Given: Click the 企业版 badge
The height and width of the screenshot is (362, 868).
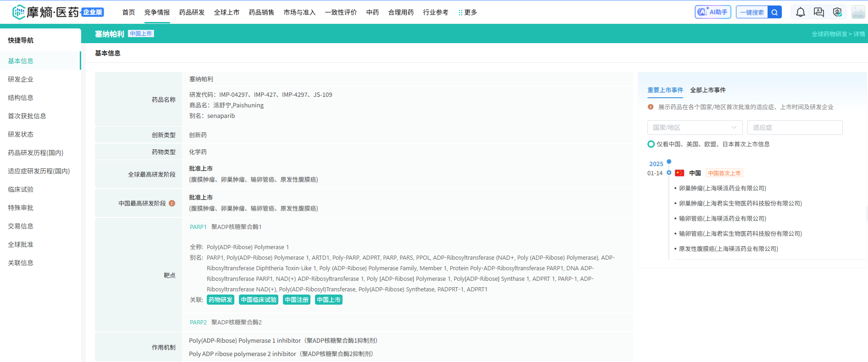Looking at the screenshot, I should [x=93, y=12].
